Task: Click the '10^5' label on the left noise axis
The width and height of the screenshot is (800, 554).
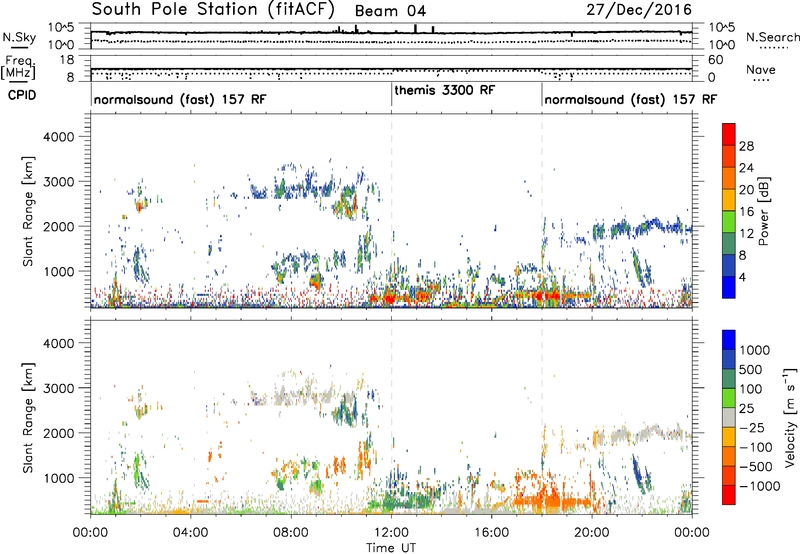Action: 61,27
